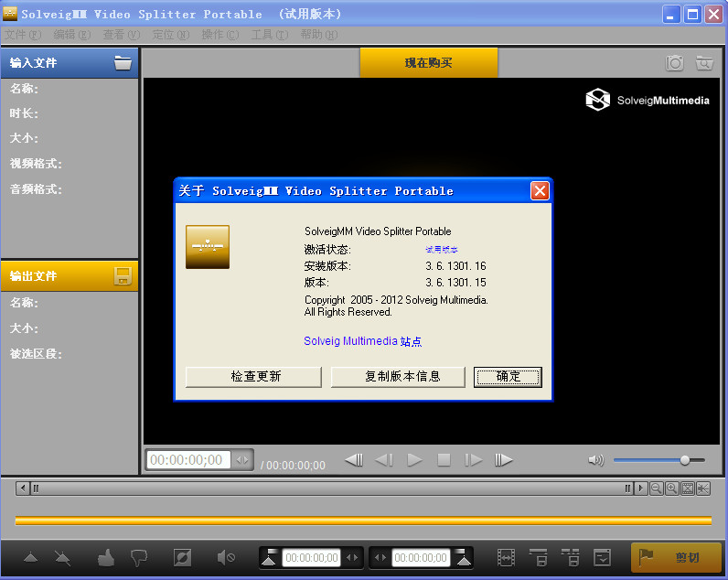Click the filmstrip frame icon
This screenshot has width=728, height=580.
(x=506, y=557)
